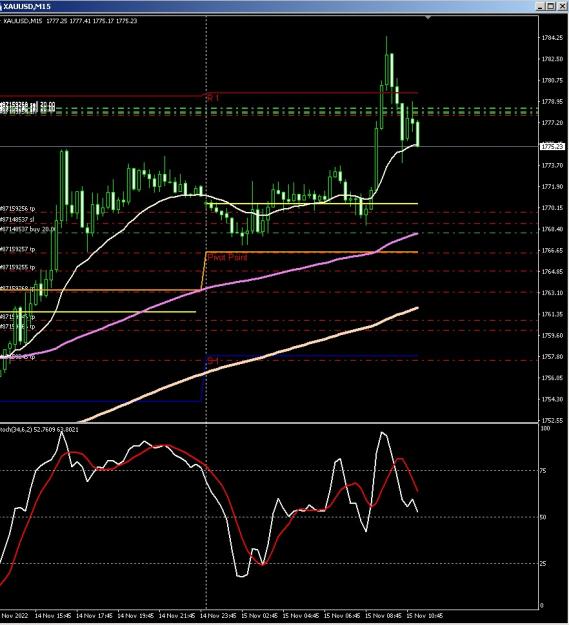Click the XAUUSD,M15 window title icon

[x=1, y=6]
